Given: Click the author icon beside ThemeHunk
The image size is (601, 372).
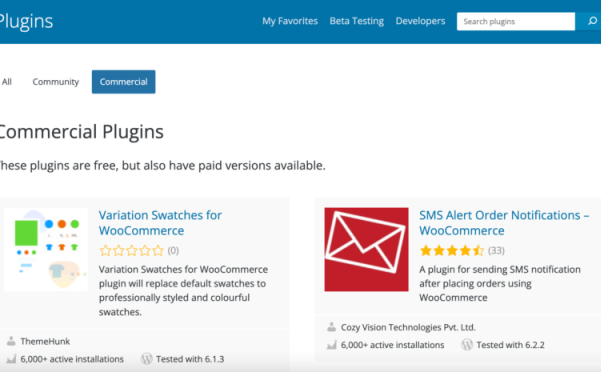Looking at the screenshot, I should (x=11, y=341).
